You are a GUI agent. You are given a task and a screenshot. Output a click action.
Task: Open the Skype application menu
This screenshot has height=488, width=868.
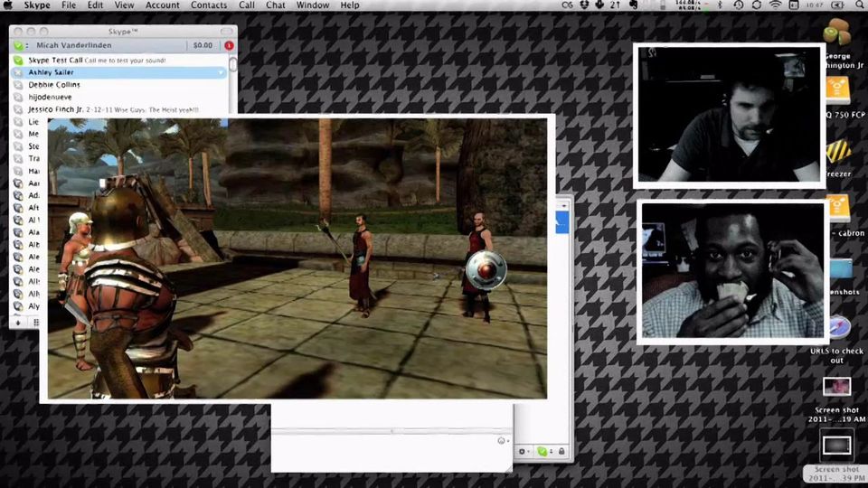point(36,5)
